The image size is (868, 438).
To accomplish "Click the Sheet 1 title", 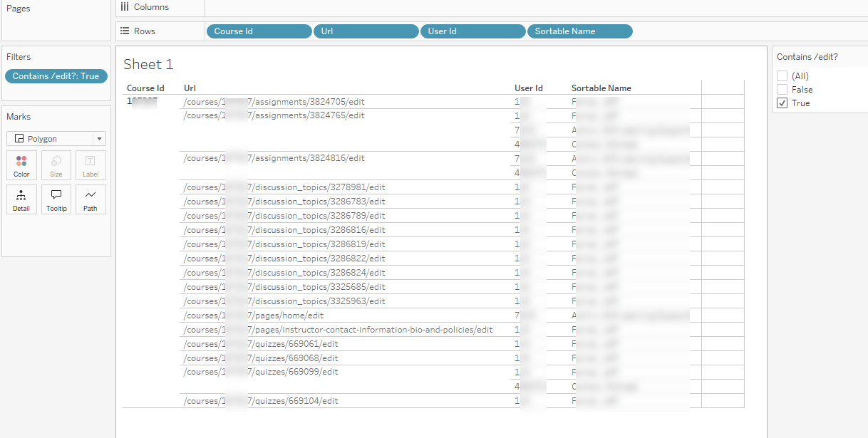I will pos(148,64).
